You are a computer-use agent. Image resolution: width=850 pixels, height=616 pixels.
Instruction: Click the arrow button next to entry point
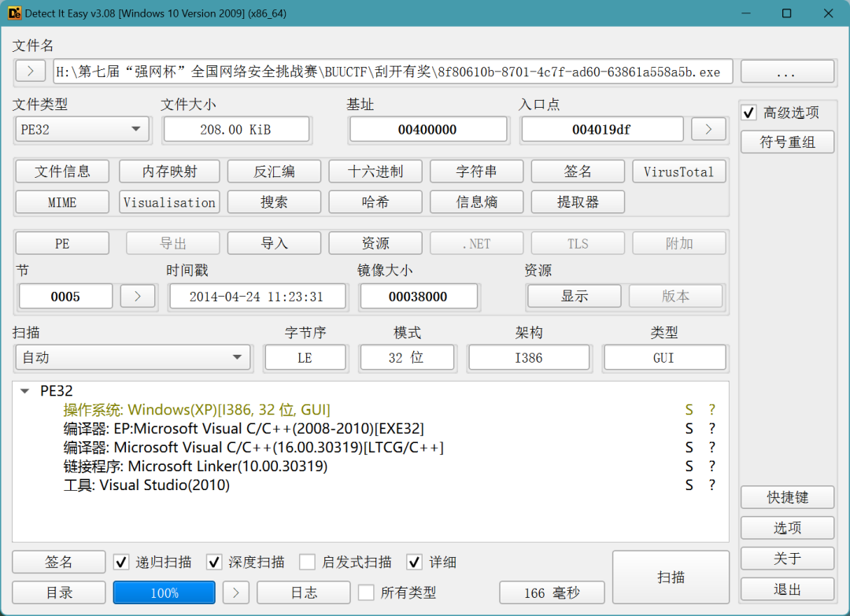(708, 130)
